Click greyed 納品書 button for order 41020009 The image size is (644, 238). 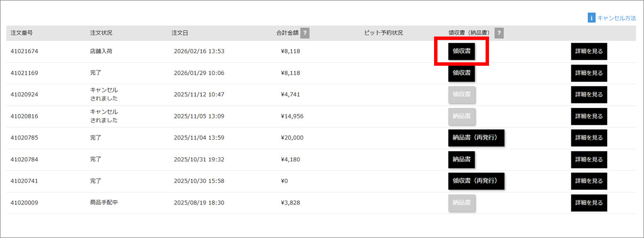462,203
